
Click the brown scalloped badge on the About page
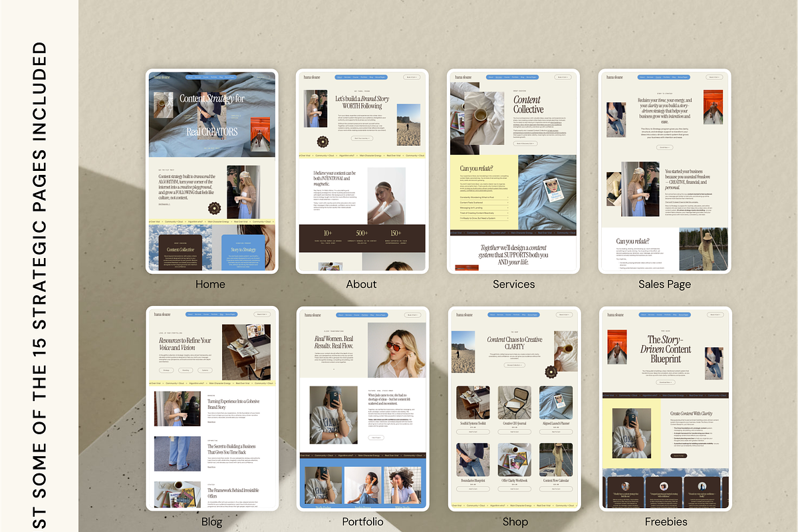pos(323,142)
